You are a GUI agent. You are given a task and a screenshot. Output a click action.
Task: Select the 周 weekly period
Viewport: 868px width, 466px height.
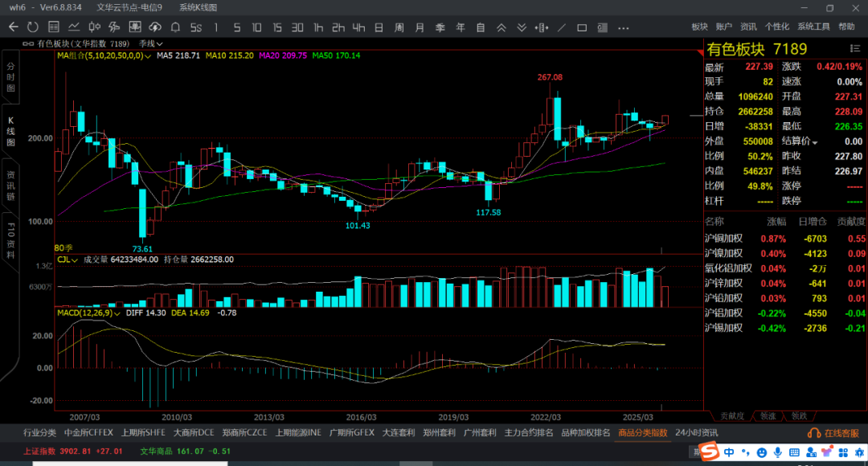399,27
